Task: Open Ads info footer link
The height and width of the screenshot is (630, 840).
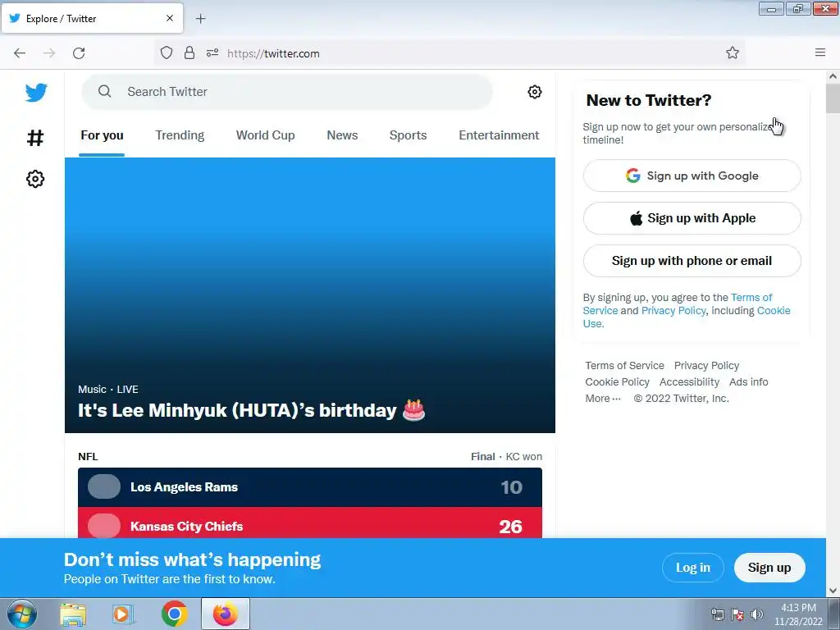Action: point(748,382)
